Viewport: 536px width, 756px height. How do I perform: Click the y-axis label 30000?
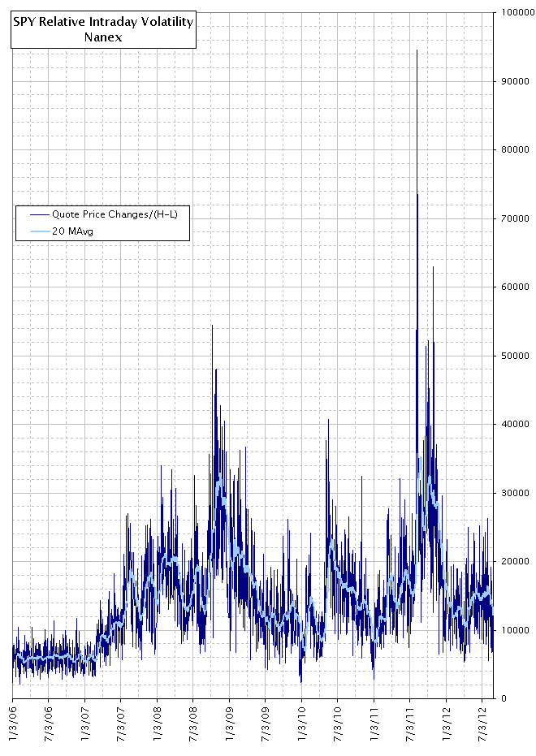pyautogui.click(x=515, y=493)
